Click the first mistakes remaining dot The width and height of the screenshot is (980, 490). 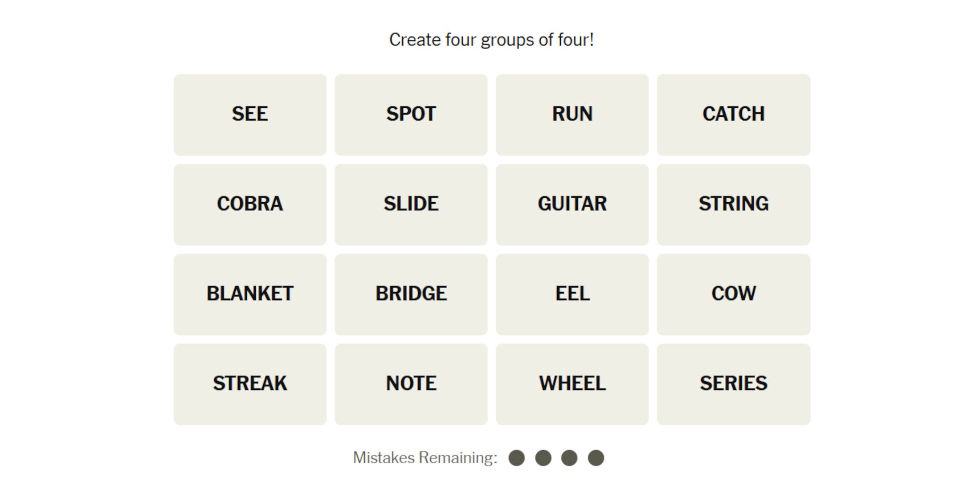pyautogui.click(x=517, y=457)
